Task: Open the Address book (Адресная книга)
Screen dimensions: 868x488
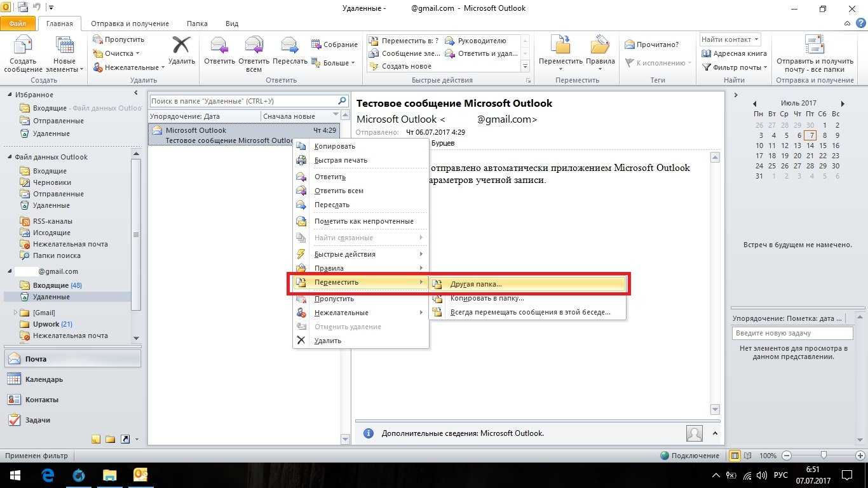Action: pos(734,53)
